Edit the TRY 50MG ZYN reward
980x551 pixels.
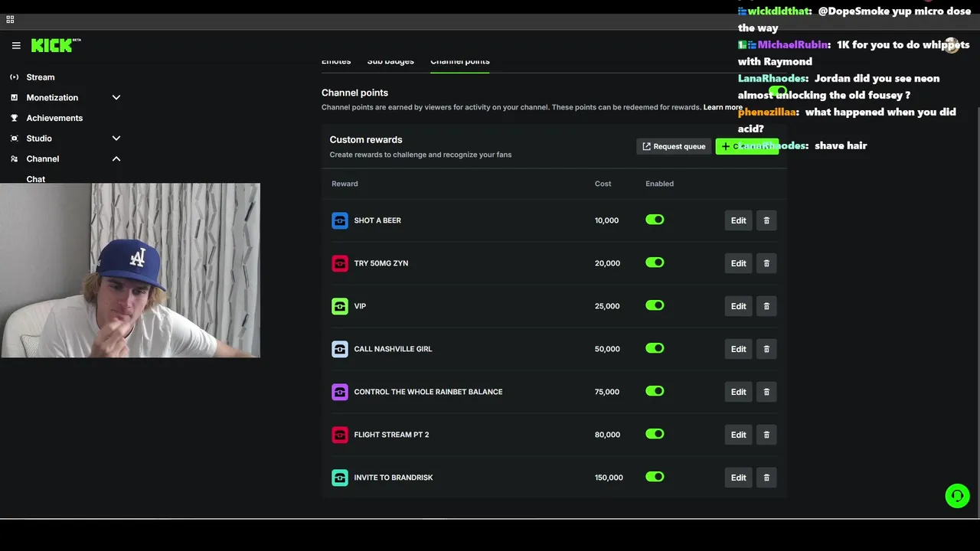coord(738,263)
